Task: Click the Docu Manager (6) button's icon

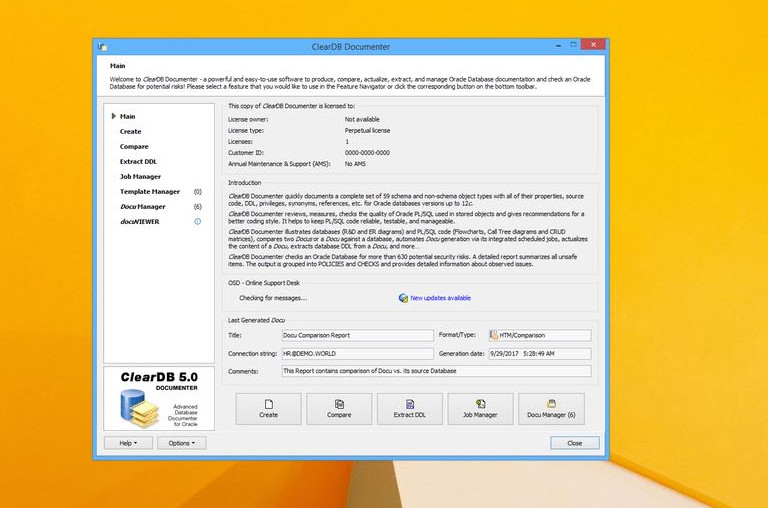Action: pos(551,404)
